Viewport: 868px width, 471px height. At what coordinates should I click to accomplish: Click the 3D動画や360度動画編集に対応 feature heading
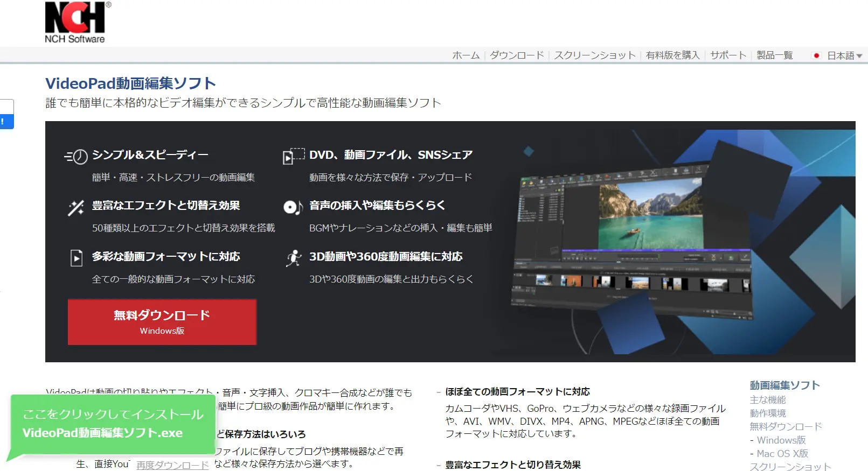tap(386, 257)
